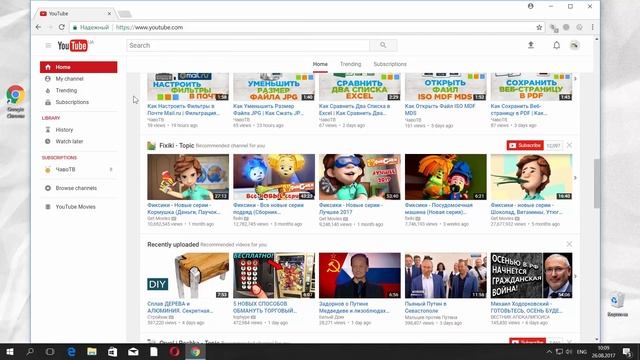Open Task View in the taskbar

pyautogui.click(x=50, y=351)
